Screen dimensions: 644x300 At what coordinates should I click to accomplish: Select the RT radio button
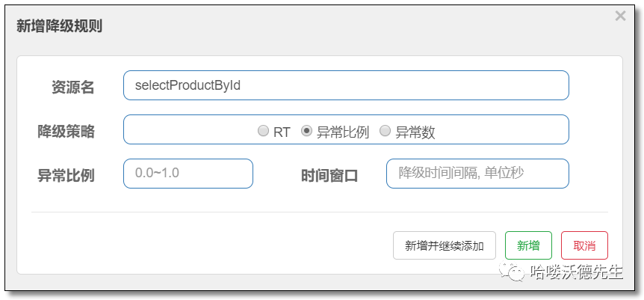click(263, 131)
